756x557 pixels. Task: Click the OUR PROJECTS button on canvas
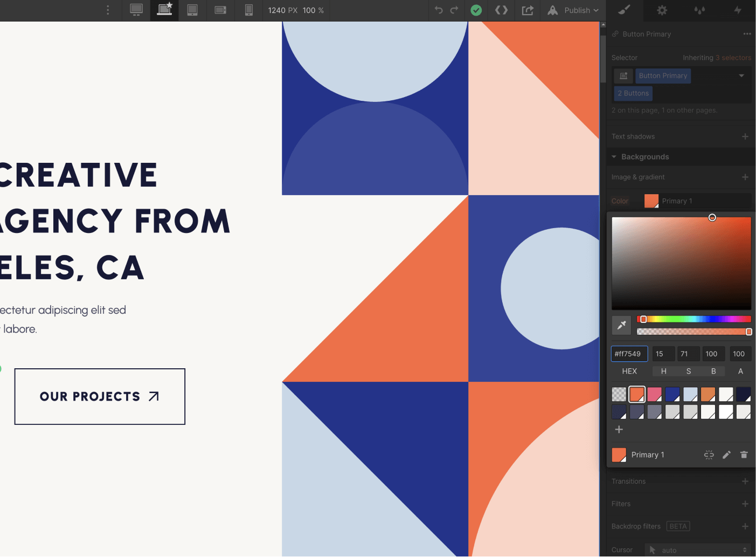click(x=100, y=396)
